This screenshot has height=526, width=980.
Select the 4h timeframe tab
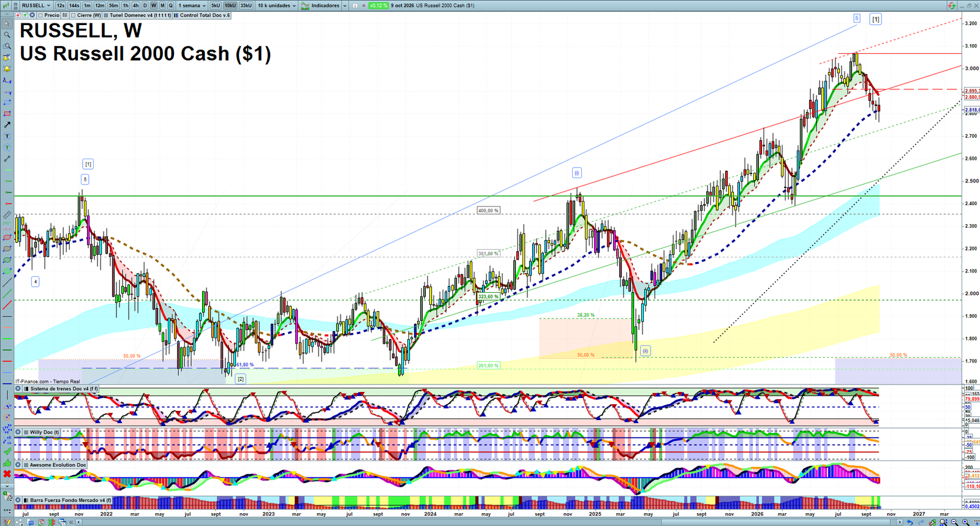135,6
